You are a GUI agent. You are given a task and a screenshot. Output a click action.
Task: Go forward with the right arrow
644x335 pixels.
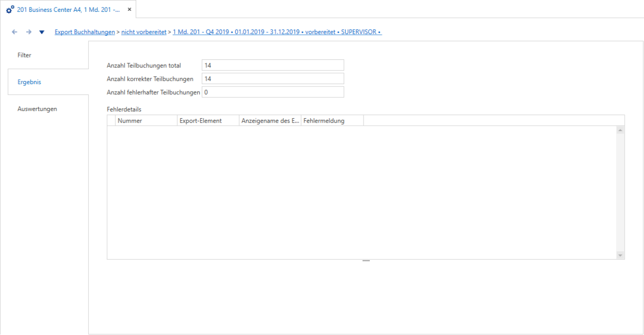29,32
